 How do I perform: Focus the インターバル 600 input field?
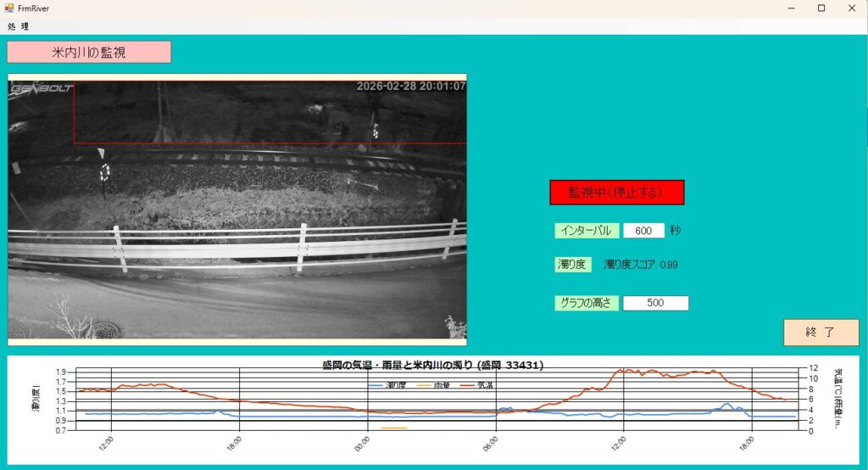(643, 231)
